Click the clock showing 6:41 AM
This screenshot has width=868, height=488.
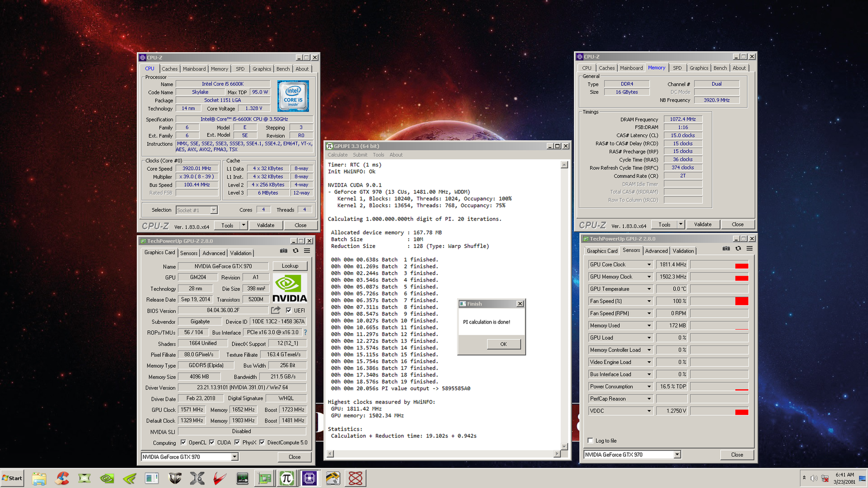tap(844, 474)
